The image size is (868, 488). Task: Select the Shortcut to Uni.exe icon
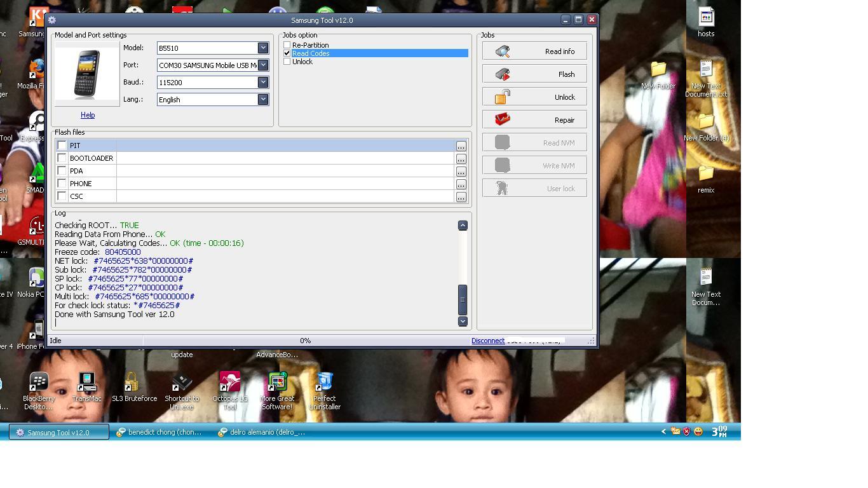[182, 391]
